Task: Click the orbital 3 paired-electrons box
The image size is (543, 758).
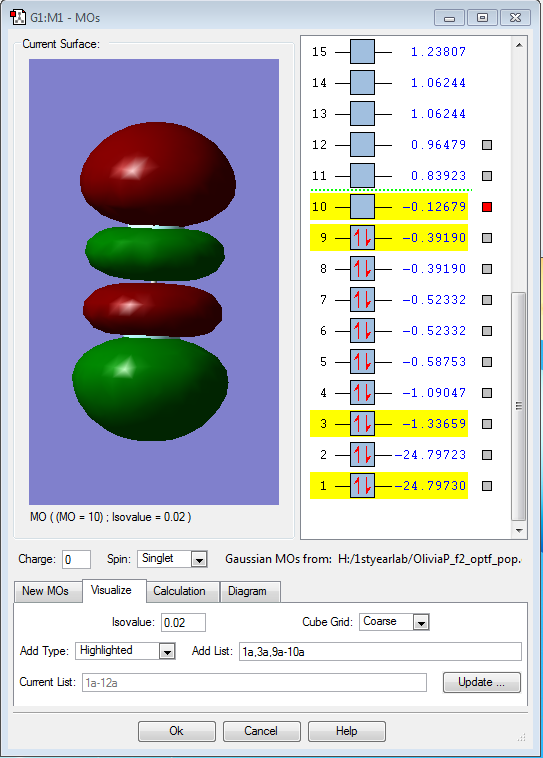Action: [x=362, y=424]
